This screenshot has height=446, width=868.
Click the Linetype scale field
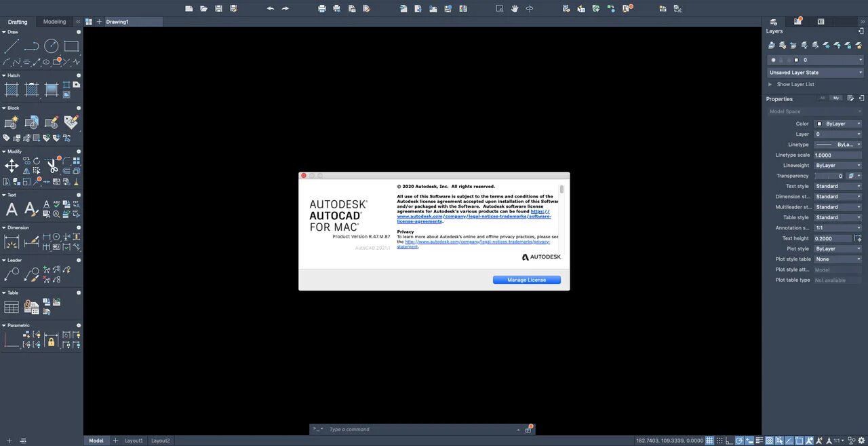(x=838, y=155)
